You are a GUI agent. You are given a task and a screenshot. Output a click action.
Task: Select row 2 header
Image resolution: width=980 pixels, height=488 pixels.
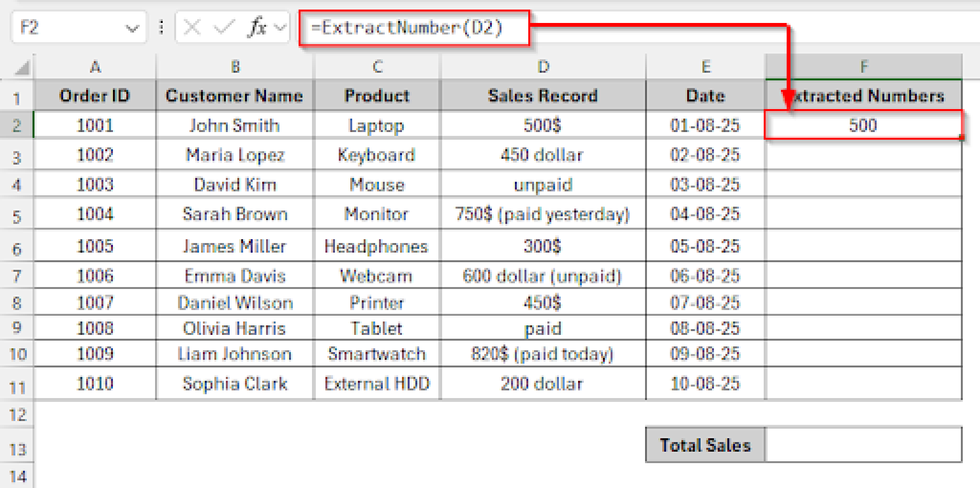pyautogui.click(x=17, y=125)
